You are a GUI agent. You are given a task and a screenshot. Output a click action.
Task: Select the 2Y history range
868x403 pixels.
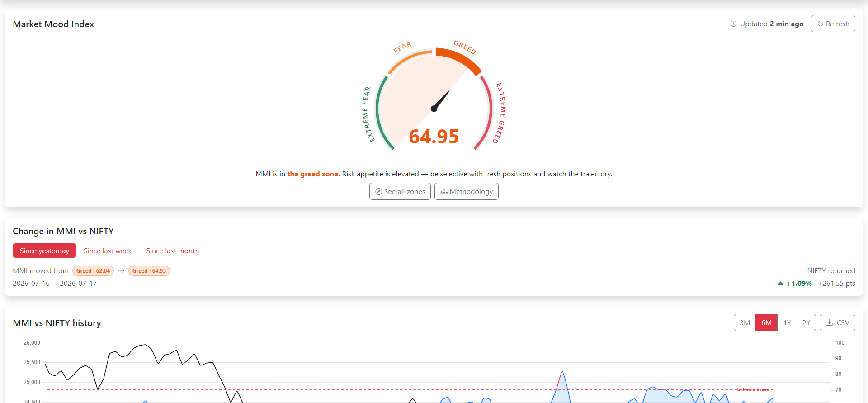[806, 323]
